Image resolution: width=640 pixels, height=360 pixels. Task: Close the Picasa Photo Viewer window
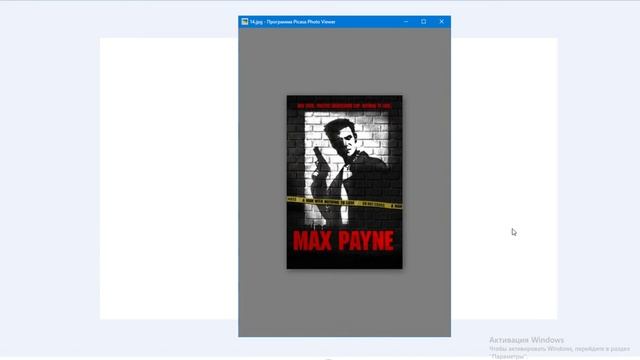coord(442,22)
